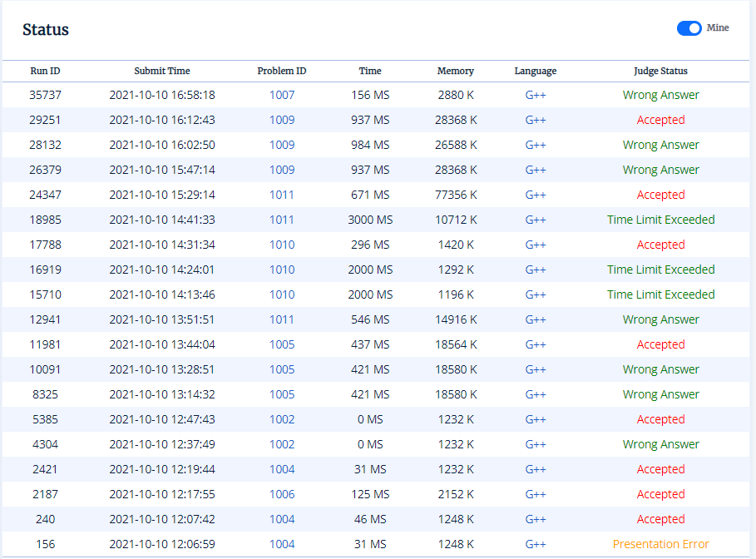Click G++ language link for run 35737
This screenshot has width=756, height=559.
click(536, 95)
